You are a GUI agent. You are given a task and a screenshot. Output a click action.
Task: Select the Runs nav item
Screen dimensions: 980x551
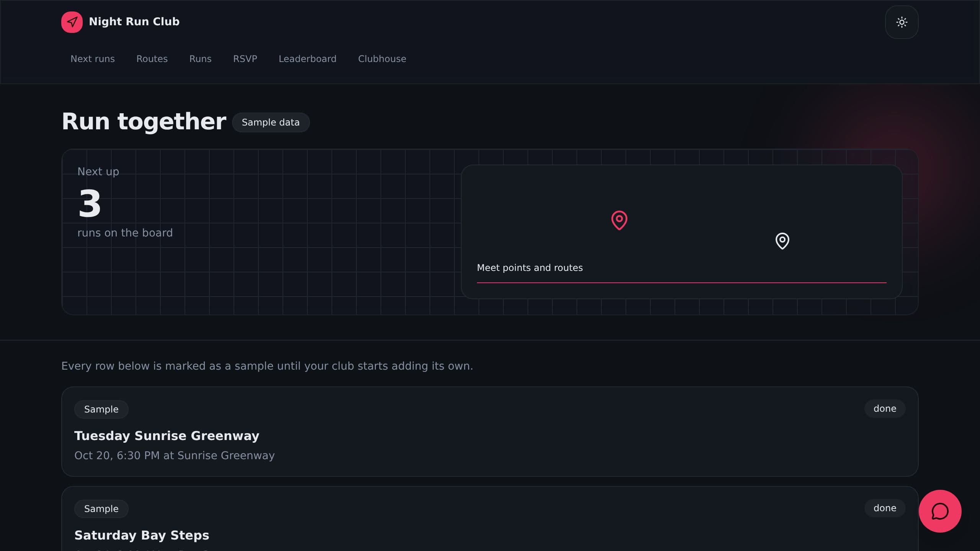pos(200,59)
